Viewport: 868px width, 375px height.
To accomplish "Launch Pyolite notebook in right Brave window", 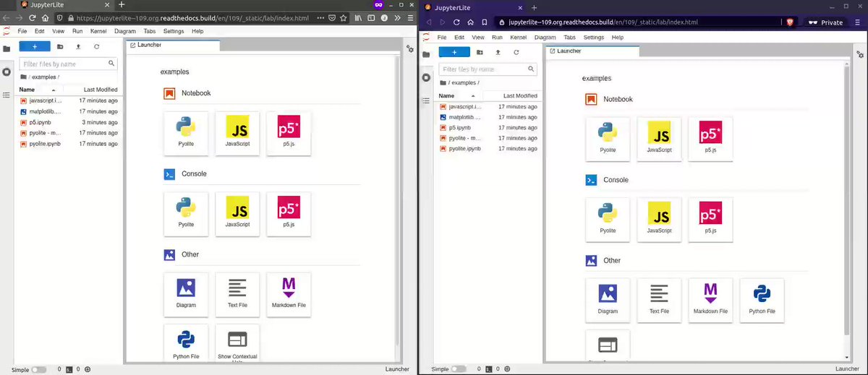I will pyautogui.click(x=608, y=139).
